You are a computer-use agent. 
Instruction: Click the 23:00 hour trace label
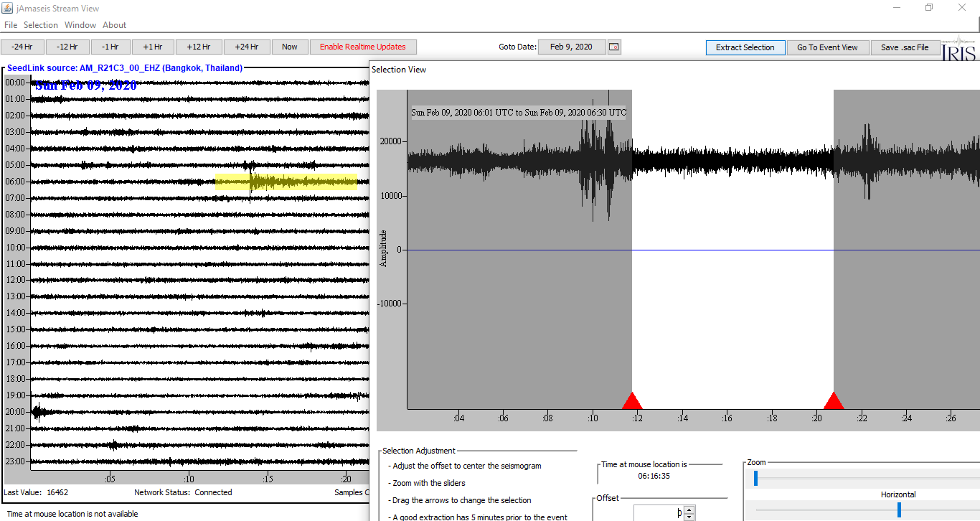tap(15, 461)
